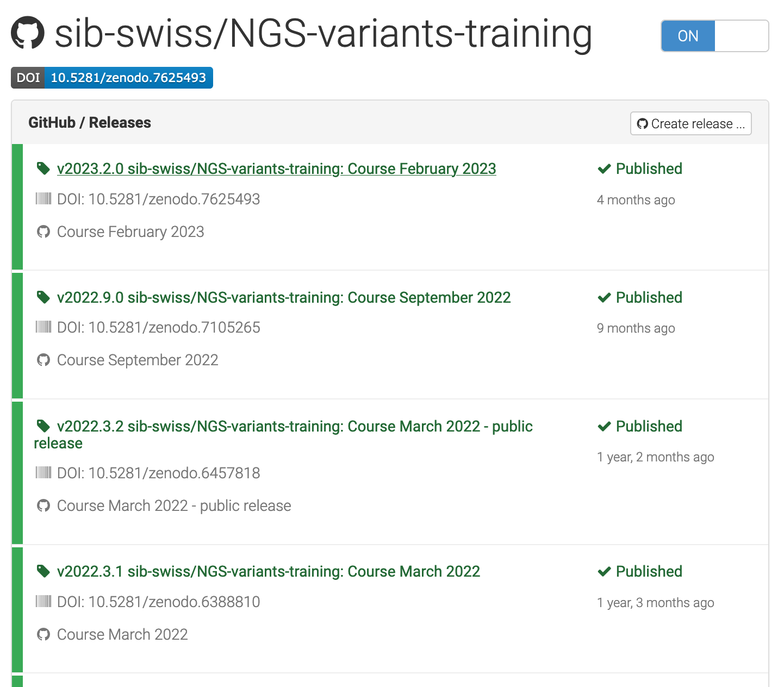This screenshot has width=784, height=687.
Task: Click the DOI 10.5281/zenodo.7625493 badge
Action: 112,78
